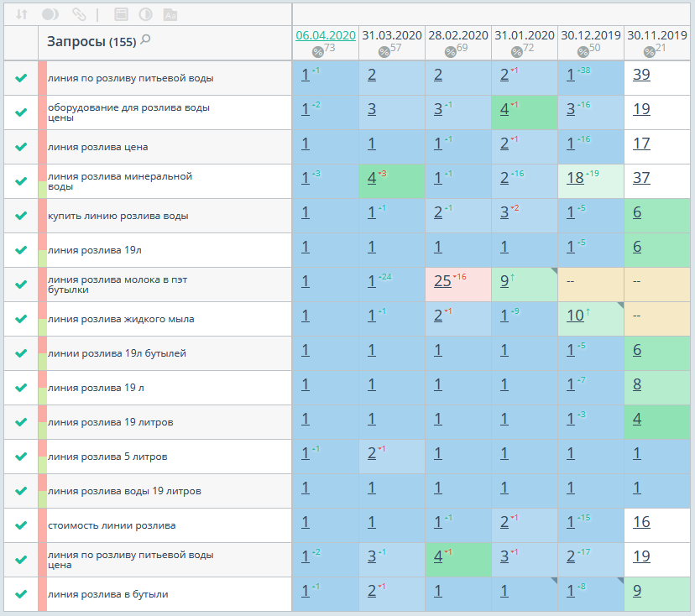
Task: Select the 30.12.2019 date column header
Action: click(591, 35)
